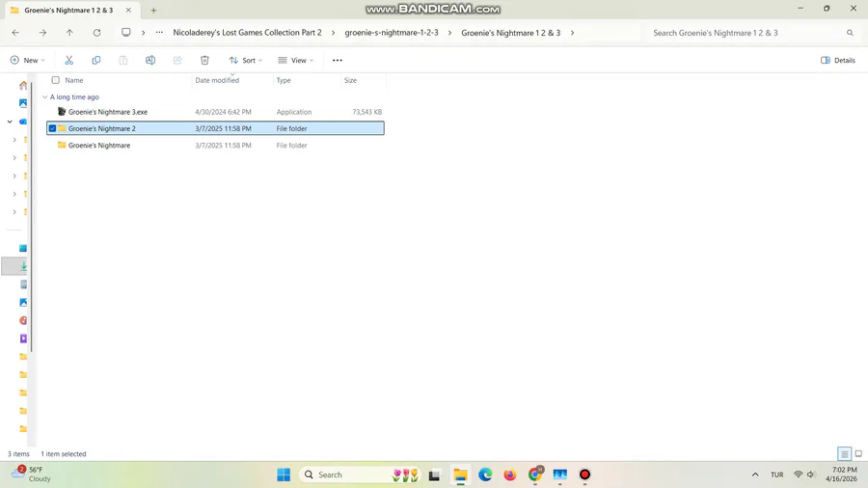868x488 pixels.
Task: Delete selection with the trash icon
Action: [x=204, y=61]
